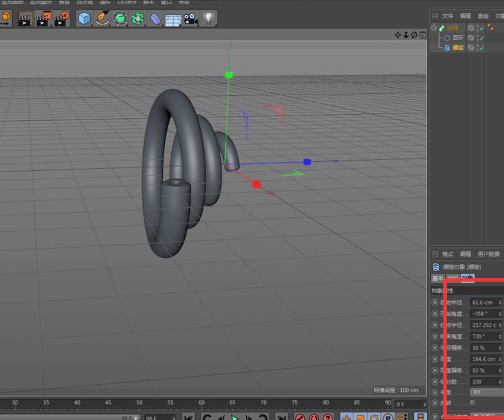Collapse the sweep object tree node
The image size is (504, 420).
(x=432, y=28)
